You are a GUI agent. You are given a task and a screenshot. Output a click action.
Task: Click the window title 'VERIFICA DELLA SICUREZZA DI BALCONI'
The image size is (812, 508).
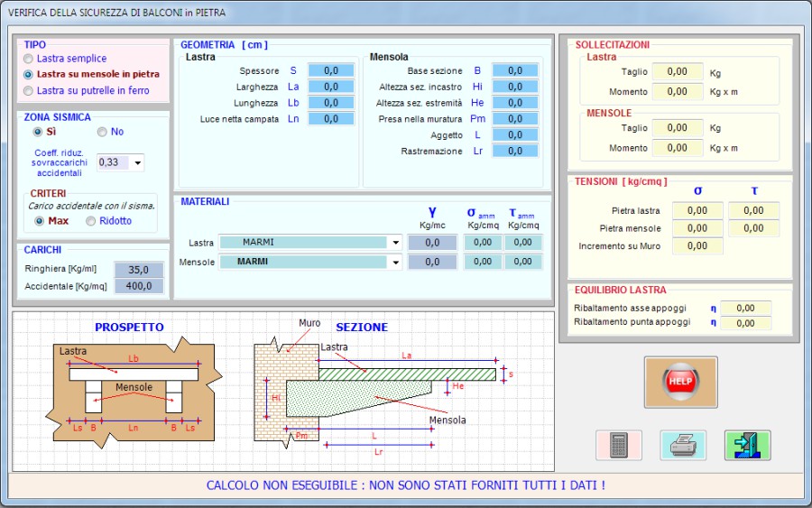coord(116,13)
